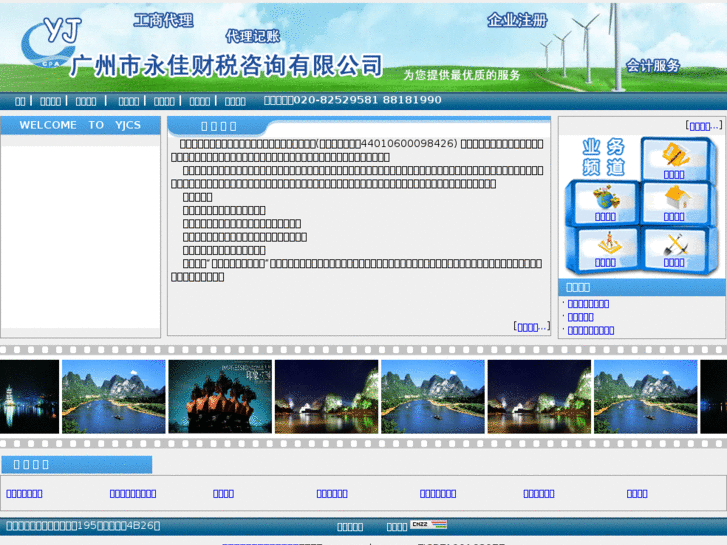Click the 企业注册 banner text
Image resolution: width=727 pixels, height=545 pixels.
click(x=517, y=20)
